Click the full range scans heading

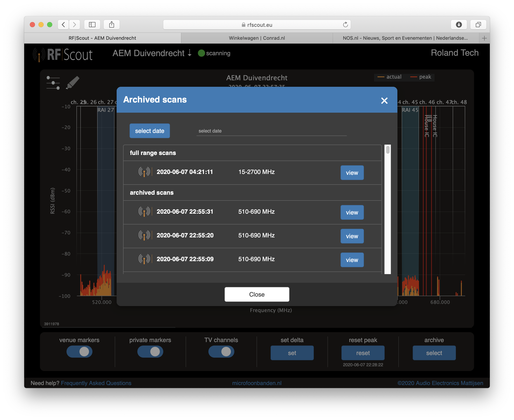coord(153,153)
